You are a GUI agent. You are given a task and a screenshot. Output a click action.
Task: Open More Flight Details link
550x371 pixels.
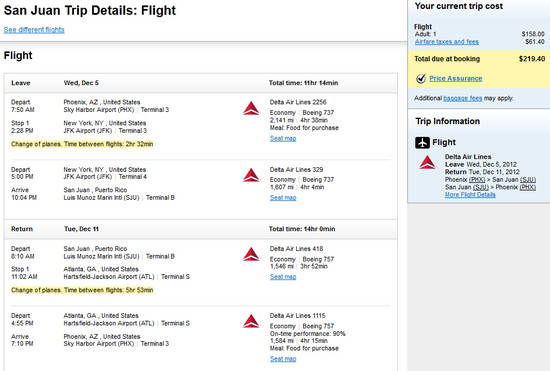(x=470, y=195)
